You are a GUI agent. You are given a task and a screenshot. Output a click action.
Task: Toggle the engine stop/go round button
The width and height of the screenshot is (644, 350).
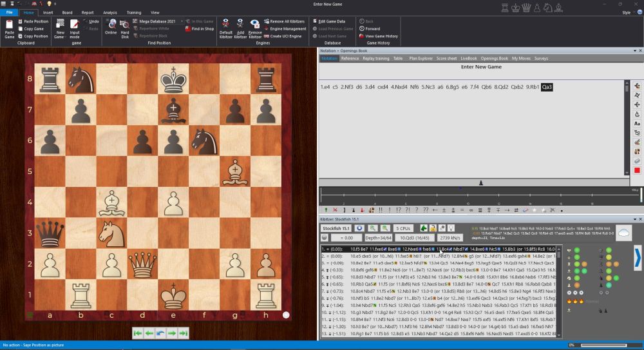click(359, 228)
